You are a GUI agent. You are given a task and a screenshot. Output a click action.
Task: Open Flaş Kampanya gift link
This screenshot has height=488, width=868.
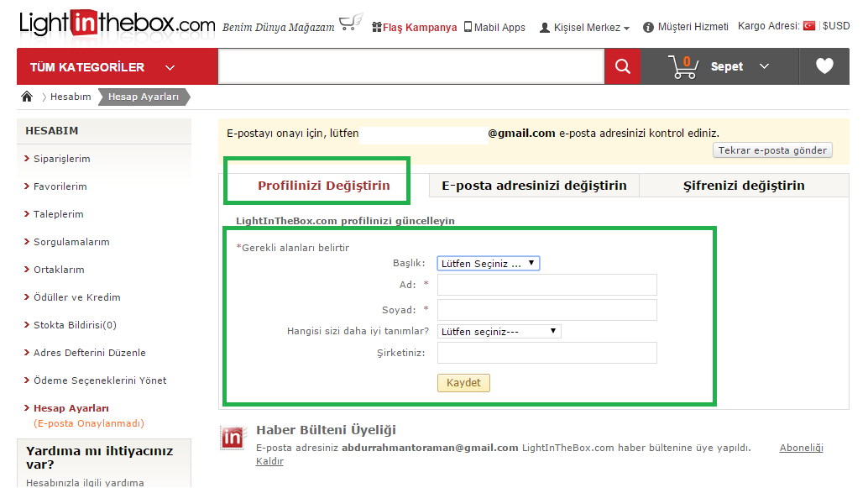click(415, 27)
